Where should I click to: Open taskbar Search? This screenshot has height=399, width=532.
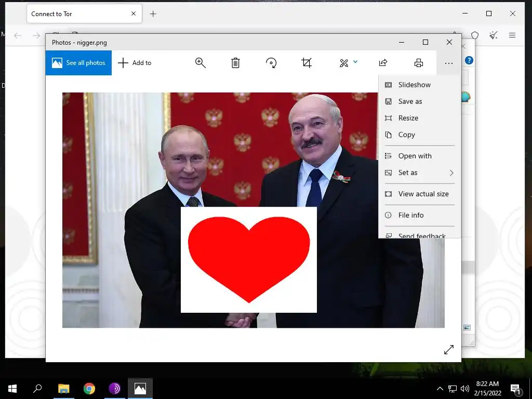37,389
